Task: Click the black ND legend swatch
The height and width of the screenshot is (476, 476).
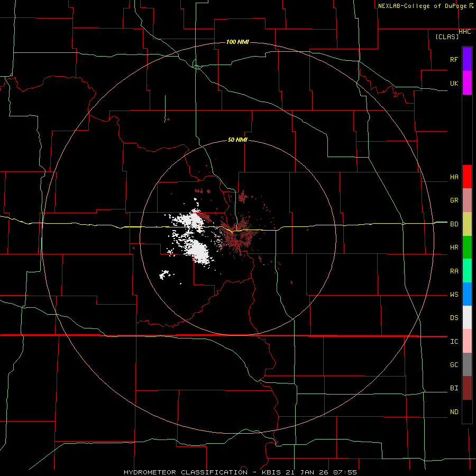Action: click(x=467, y=411)
